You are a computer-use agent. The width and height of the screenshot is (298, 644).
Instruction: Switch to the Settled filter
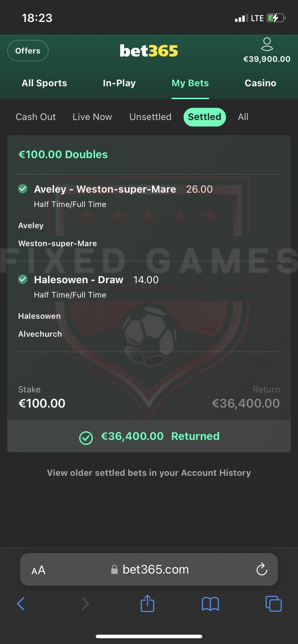[204, 117]
